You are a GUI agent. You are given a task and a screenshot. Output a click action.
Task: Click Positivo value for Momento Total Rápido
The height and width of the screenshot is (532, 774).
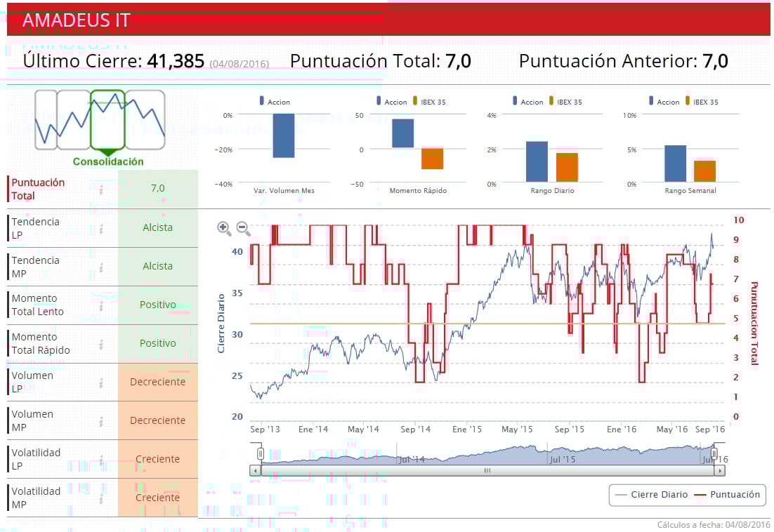pos(158,343)
